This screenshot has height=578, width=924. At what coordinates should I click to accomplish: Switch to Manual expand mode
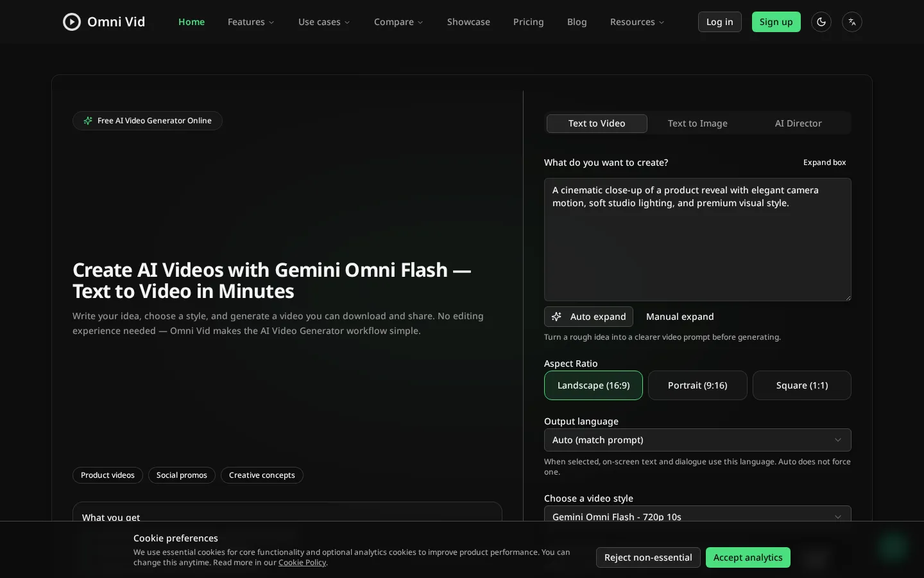point(680,317)
